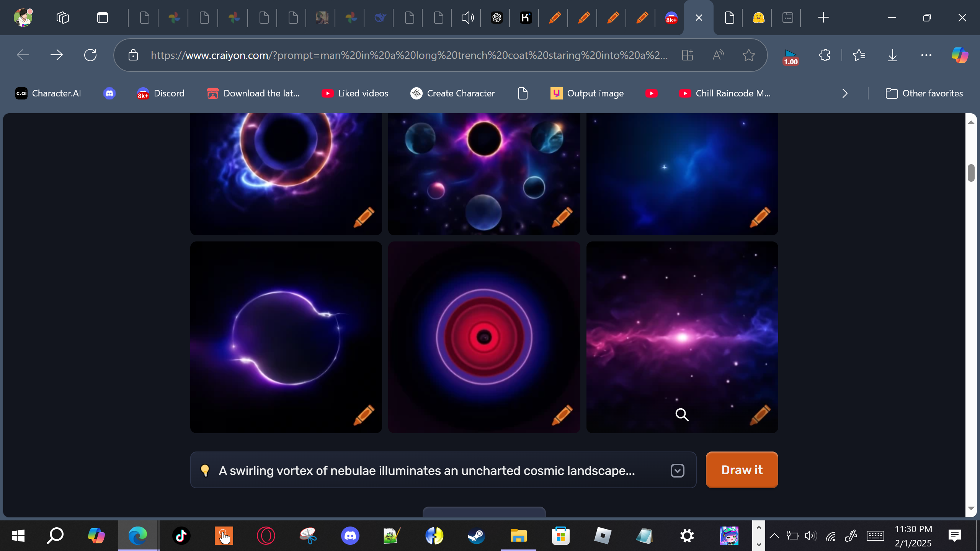Click the Draw it button
Viewport: 980px width, 551px height.
click(742, 469)
